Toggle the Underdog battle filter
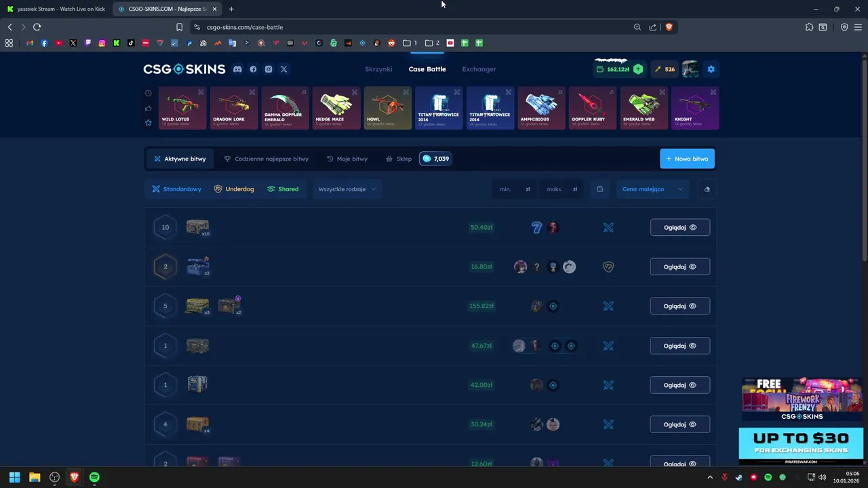The image size is (868, 488). 234,189
